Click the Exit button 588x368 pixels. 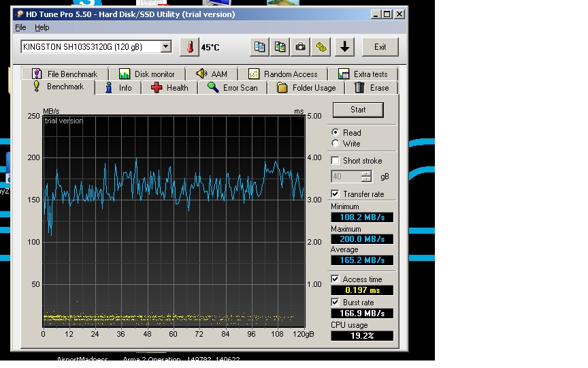[x=380, y=47]
